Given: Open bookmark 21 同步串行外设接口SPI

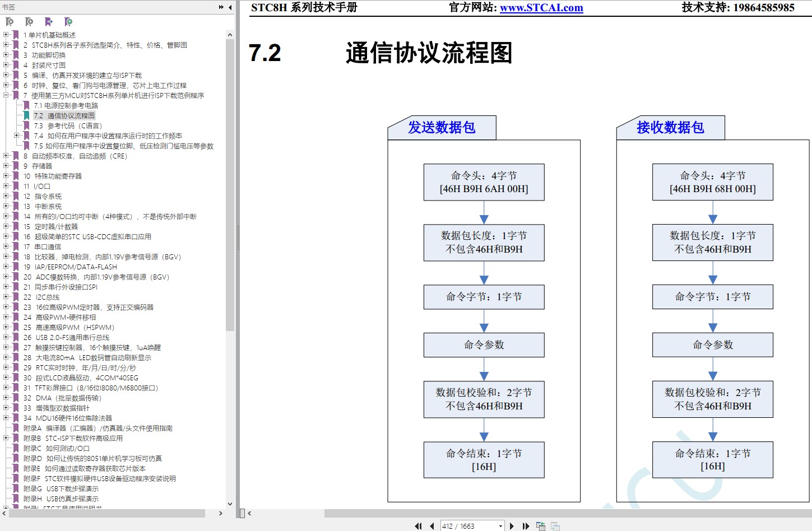Looking at the screenshot, I should click(x=61, y=287).
